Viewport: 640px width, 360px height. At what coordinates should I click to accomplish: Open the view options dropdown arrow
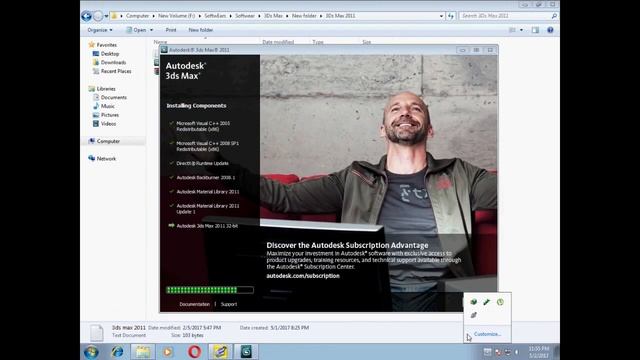[521, 30]
